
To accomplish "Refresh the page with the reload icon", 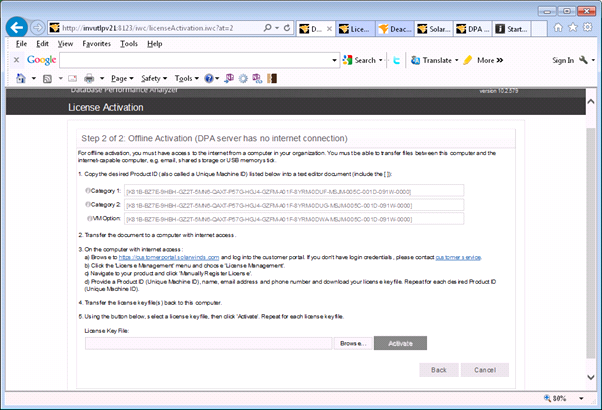I will pos(287,28).
